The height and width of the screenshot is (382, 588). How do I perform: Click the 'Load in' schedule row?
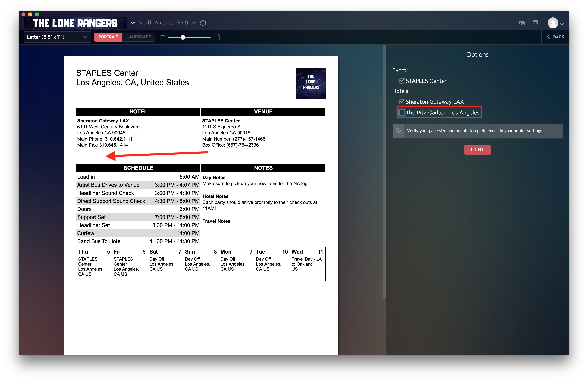coord(138,177)
